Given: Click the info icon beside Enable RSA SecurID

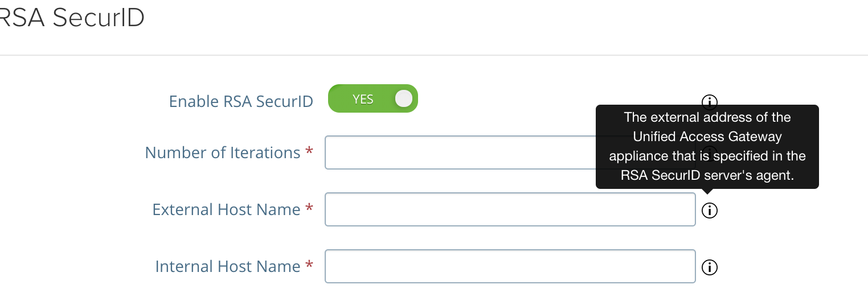Looking at the screenshot, I should click(709, 102).
